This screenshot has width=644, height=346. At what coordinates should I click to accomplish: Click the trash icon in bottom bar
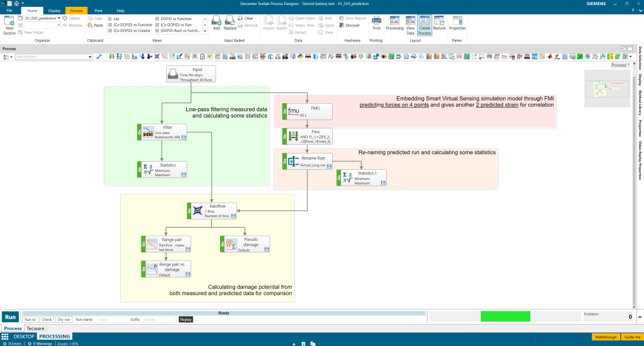click(x=303, y=343)
